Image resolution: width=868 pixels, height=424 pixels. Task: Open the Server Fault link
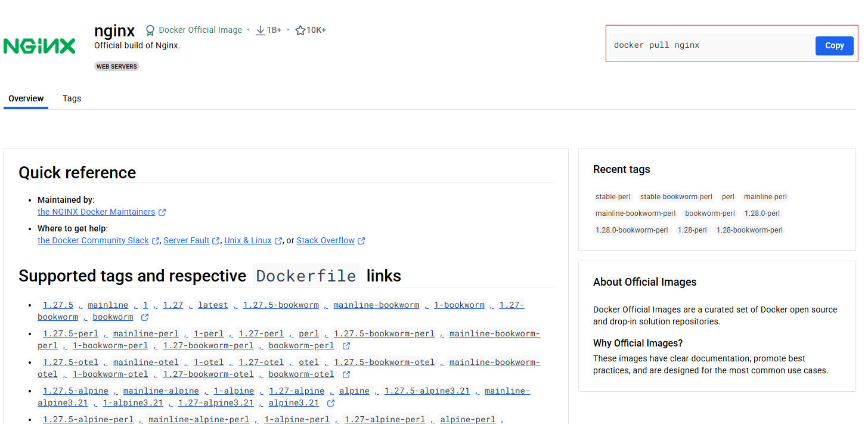tap(187, 241)
